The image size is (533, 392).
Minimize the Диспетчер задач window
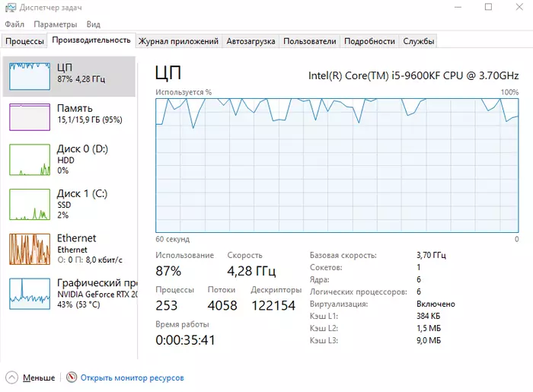[458, 7]
